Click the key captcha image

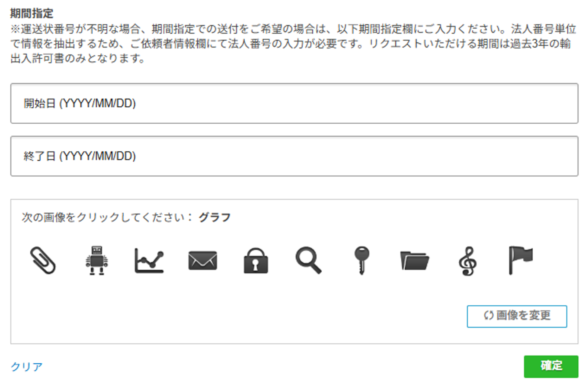[361, 260]
